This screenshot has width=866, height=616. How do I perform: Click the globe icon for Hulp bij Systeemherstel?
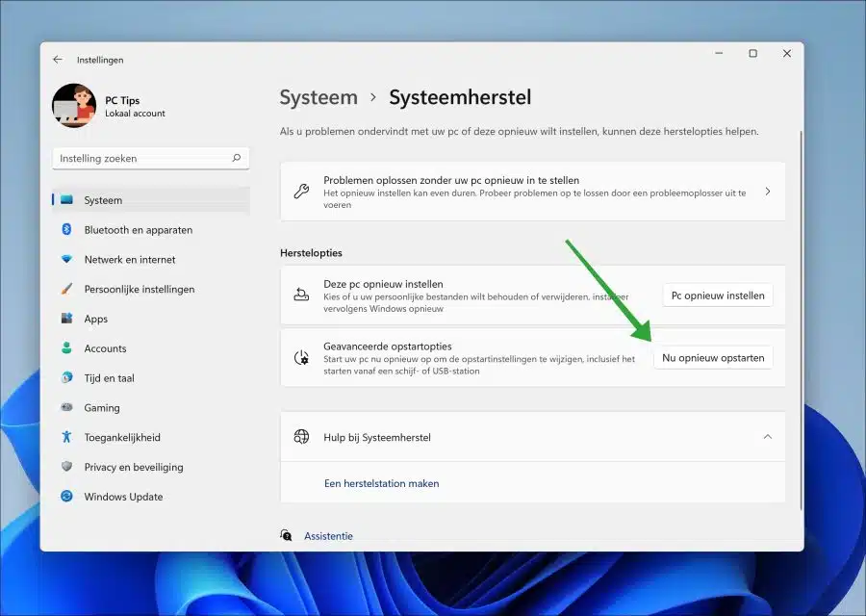coord(301,436)
